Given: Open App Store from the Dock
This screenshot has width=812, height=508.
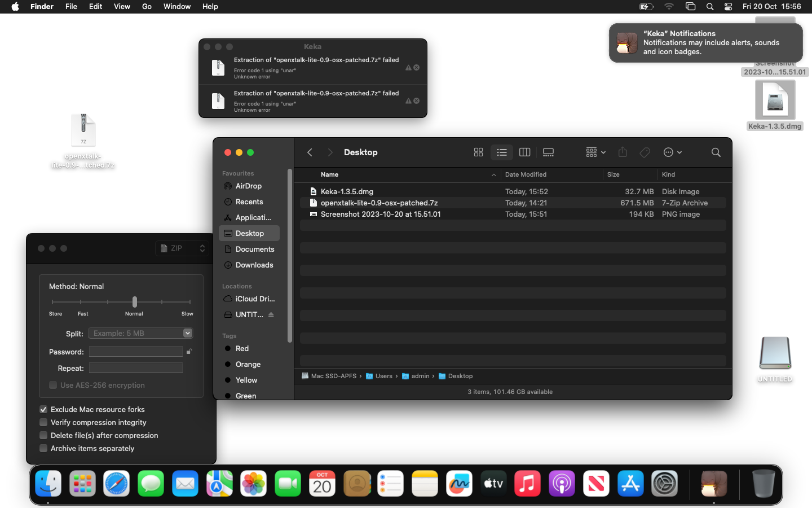Looking at the screenshot, I should [630, 484].
